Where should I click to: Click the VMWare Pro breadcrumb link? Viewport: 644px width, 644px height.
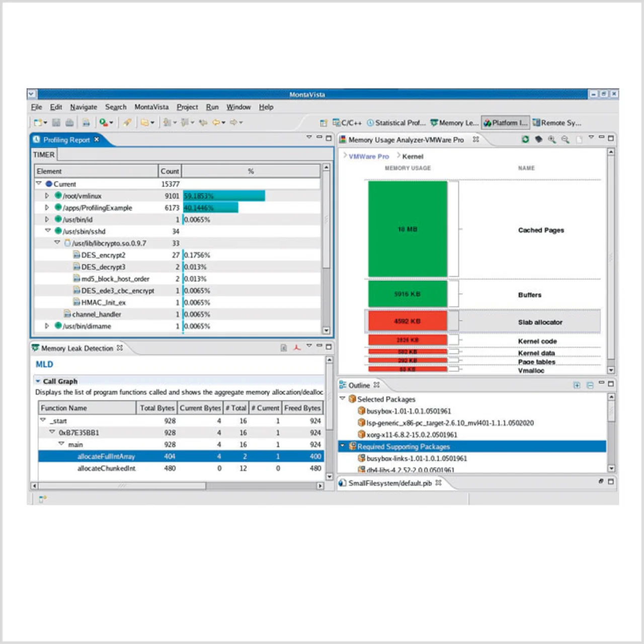point(369,156)
